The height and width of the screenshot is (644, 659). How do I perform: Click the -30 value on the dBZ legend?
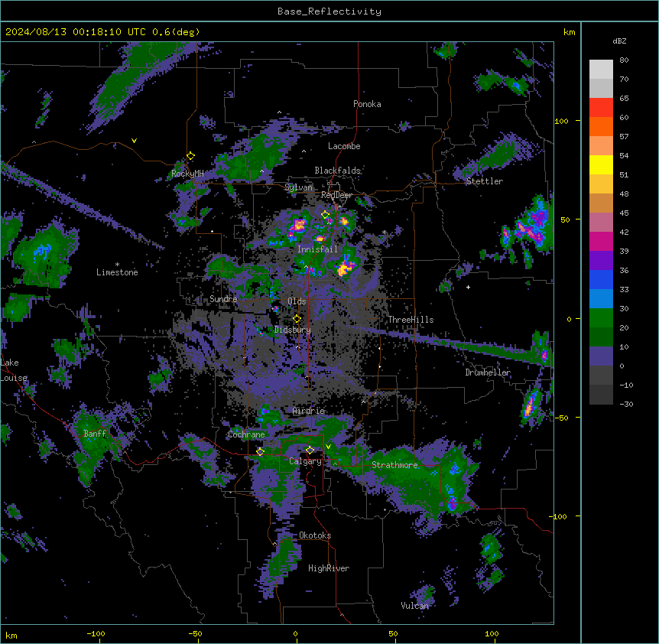[626, 404]
